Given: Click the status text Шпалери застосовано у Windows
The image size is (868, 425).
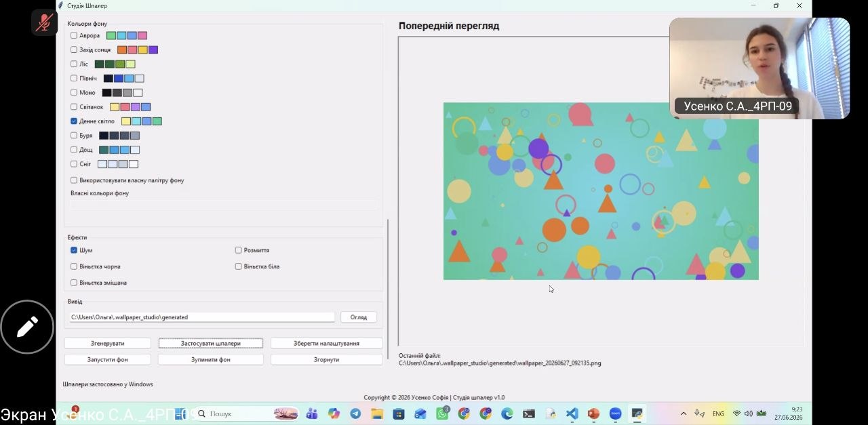Looking at the screenshot, I should tap(108, 384).
